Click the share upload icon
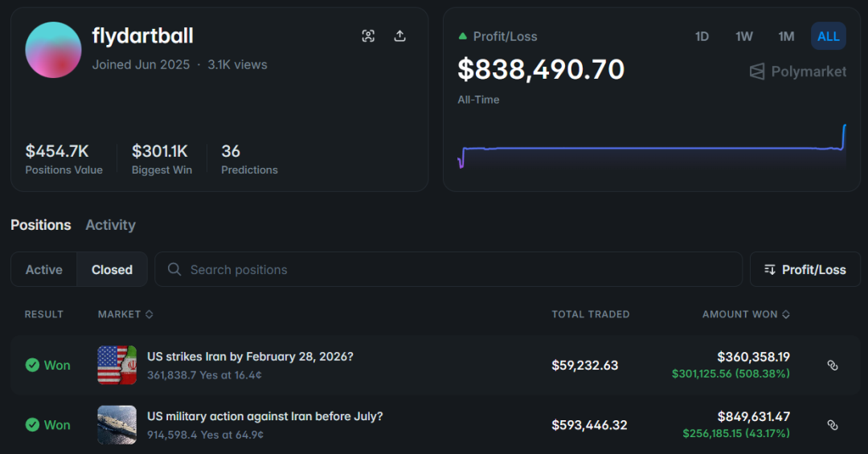 point(399,36)
